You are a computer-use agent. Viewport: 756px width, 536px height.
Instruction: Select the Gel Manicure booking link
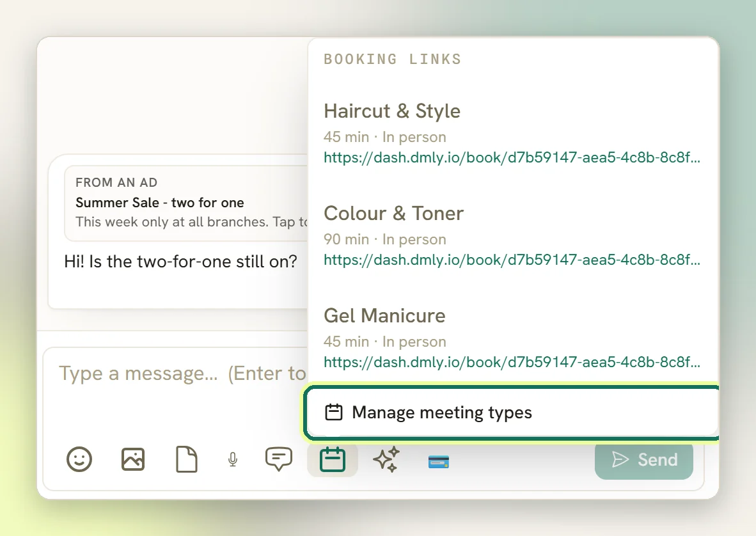(x=512, y=338)
